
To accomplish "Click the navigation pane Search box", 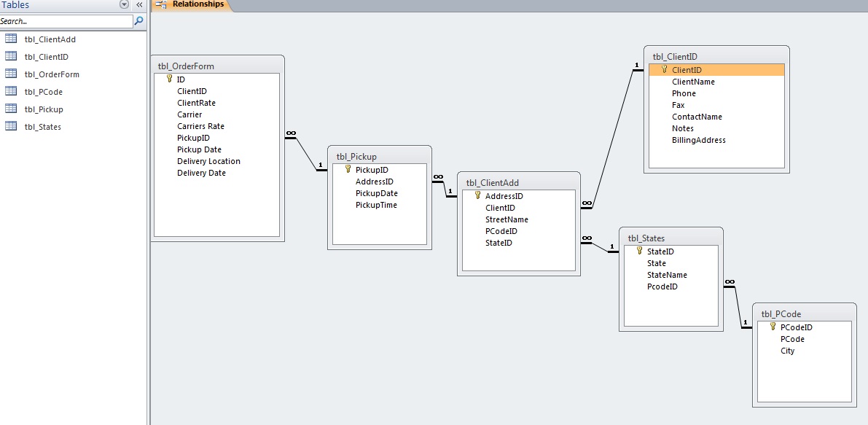I will [x=66, y=21].
